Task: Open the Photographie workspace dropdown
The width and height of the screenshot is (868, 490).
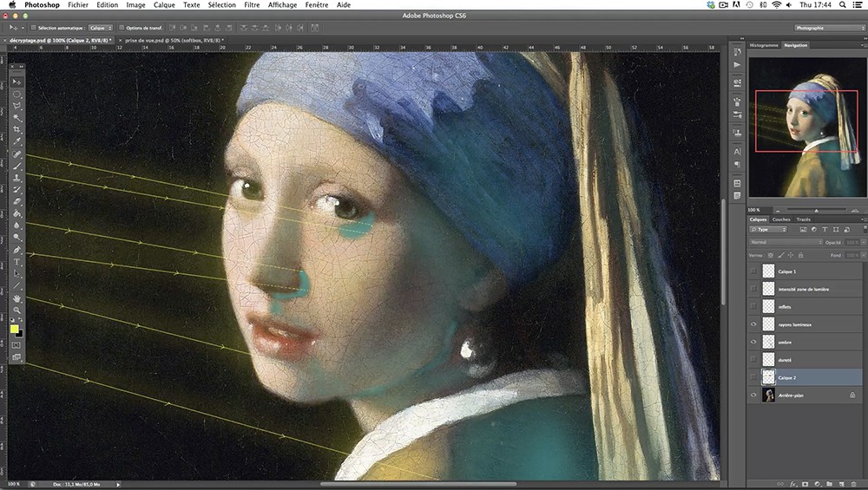Action: 829,28
